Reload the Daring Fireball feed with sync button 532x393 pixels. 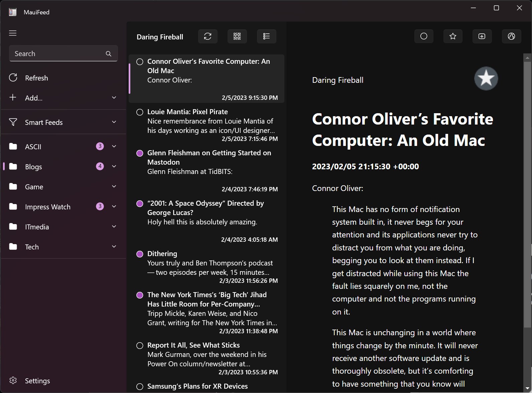click(x=208, y=36)
